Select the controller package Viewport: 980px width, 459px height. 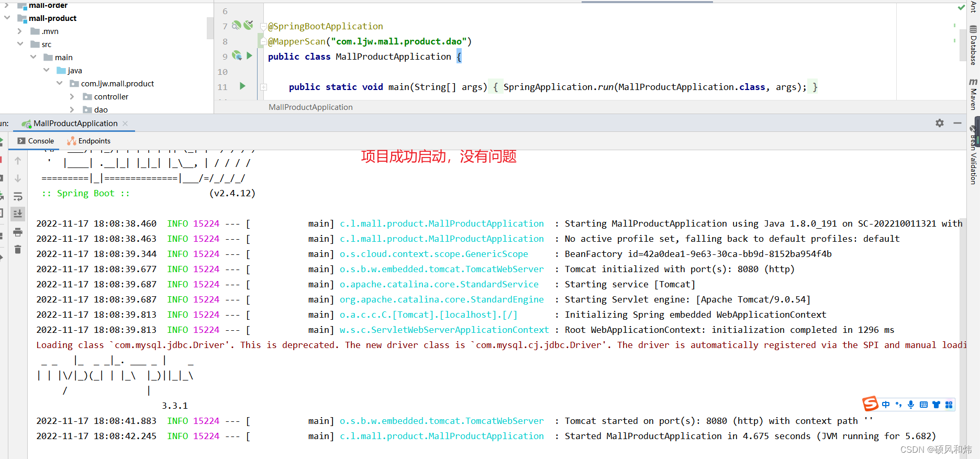(x=111, y=96)
